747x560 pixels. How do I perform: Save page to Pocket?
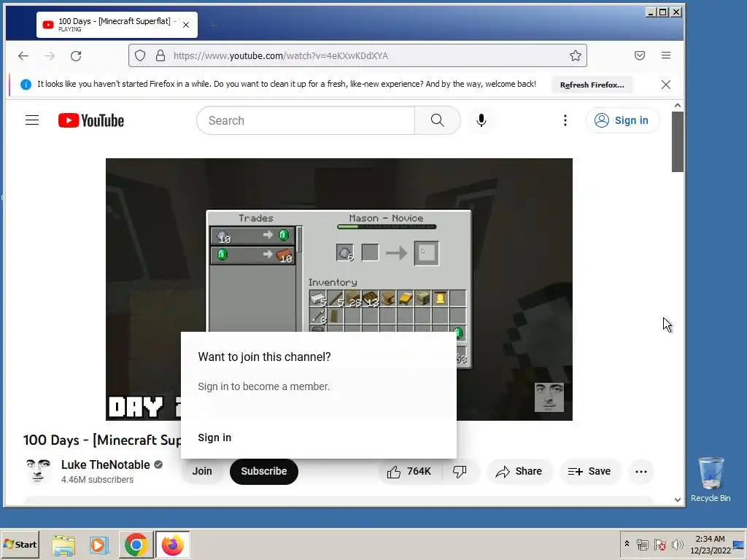[640, 55]
